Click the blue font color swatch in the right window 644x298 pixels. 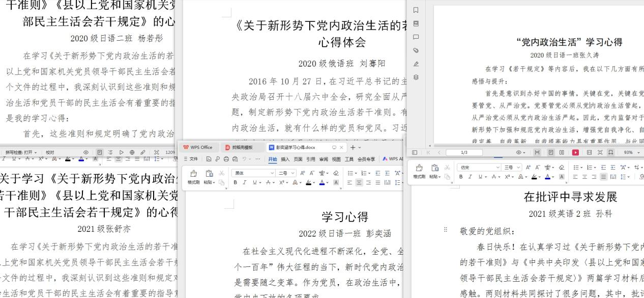(547, 177)
